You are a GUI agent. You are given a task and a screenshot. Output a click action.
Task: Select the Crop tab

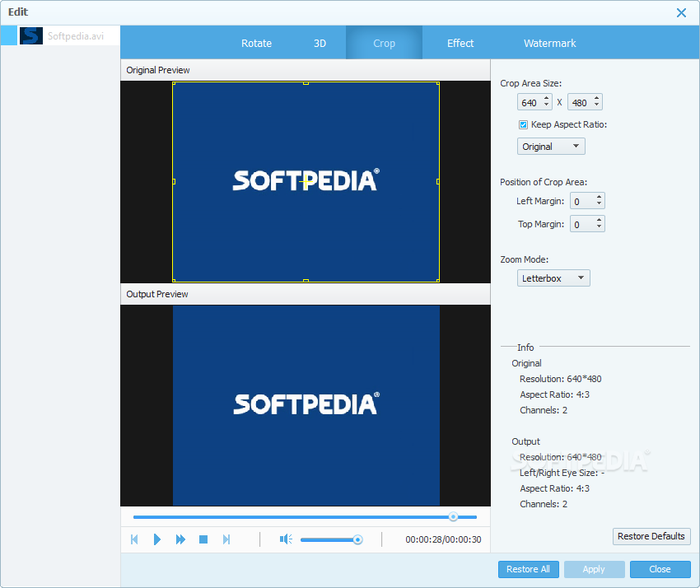[384, 44]
